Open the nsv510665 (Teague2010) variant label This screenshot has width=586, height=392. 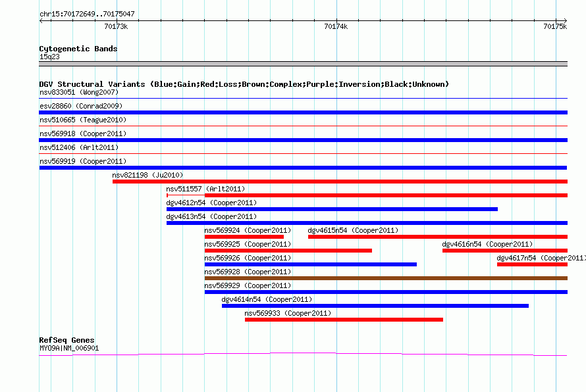(83, 120)
